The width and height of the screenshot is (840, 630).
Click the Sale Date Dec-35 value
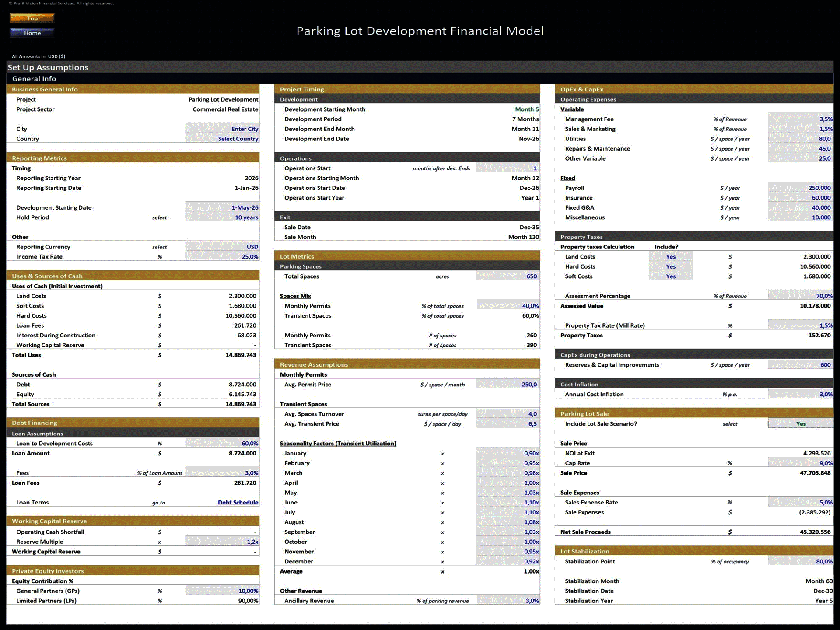tap(529, 227)
